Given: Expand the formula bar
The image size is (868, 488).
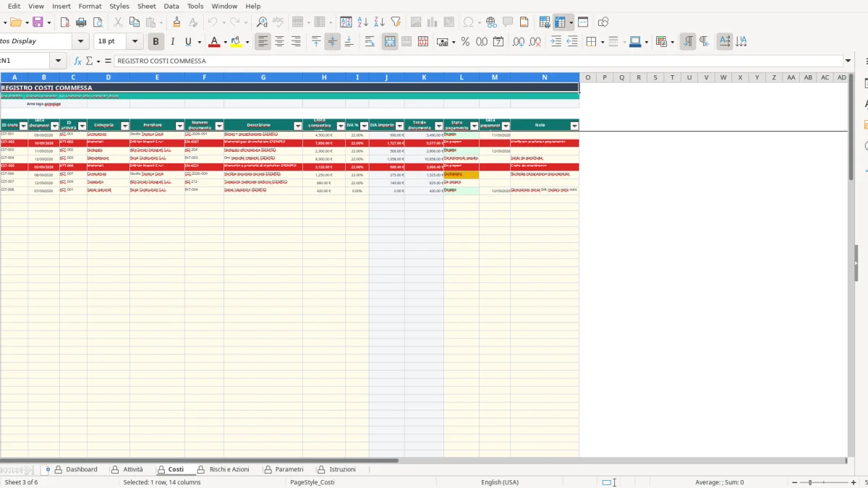Looking at the screenshot, I should [848, 61].
